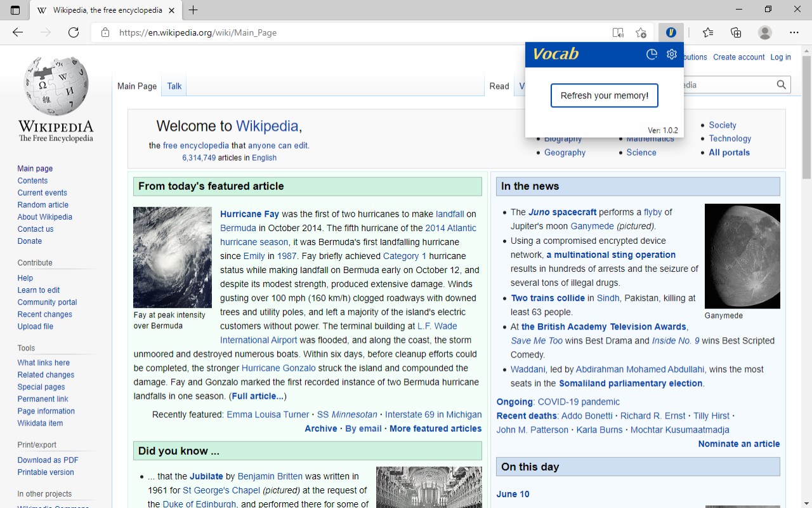The width and height of the screenshot is (812, 508).
Task: Click the Wikidata item link
Action: pyautogui.click(x=41, y=423)
